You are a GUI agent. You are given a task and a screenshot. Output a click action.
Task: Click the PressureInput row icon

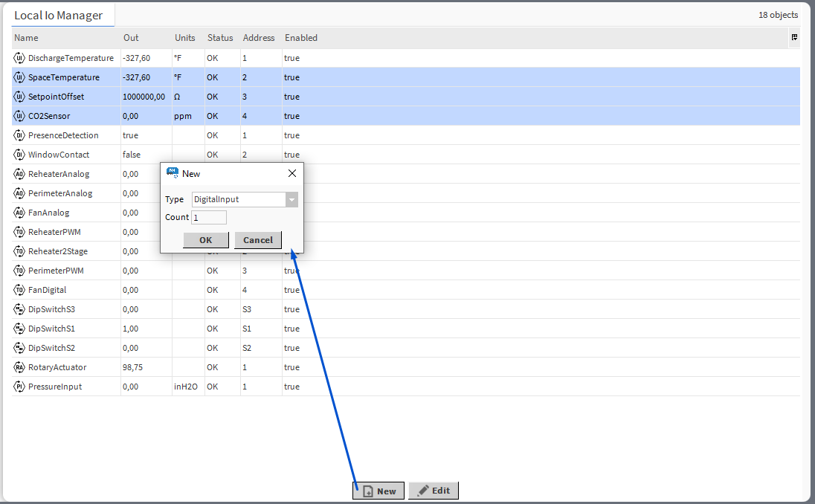pos(19,387)
